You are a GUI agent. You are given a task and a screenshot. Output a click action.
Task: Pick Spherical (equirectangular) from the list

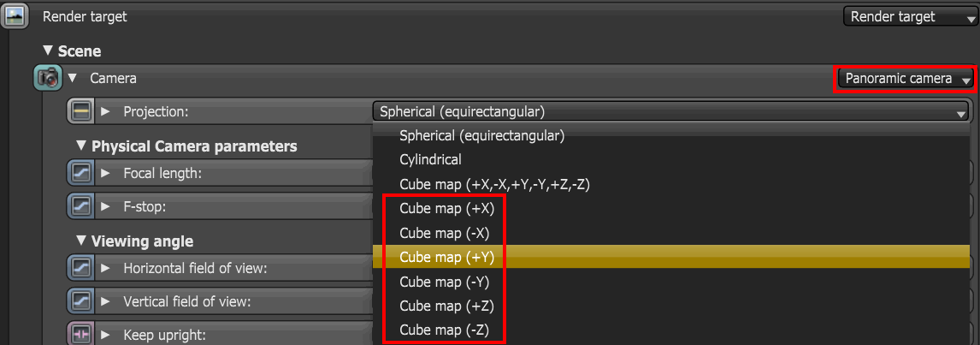click(481, 135)
